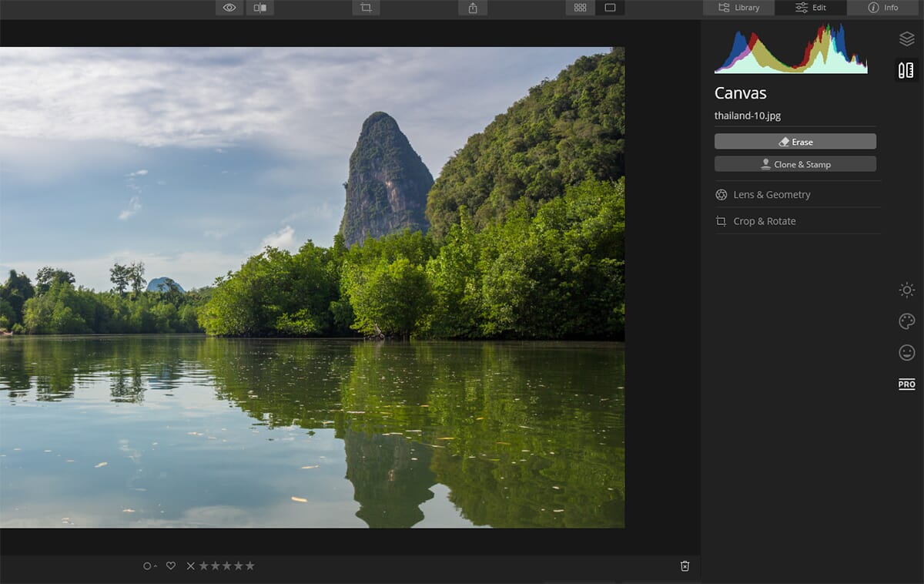Toggle the eye preview icon in top bar

click(x=229, y=8)
